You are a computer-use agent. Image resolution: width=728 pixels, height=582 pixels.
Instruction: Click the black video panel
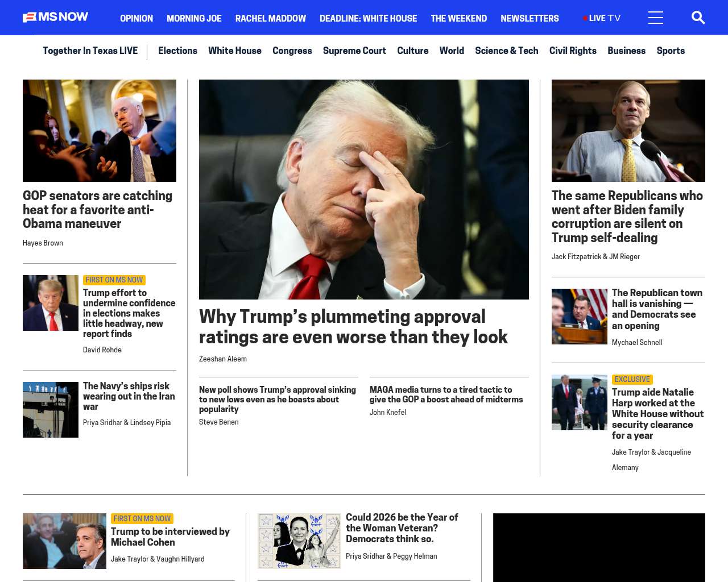599,547
